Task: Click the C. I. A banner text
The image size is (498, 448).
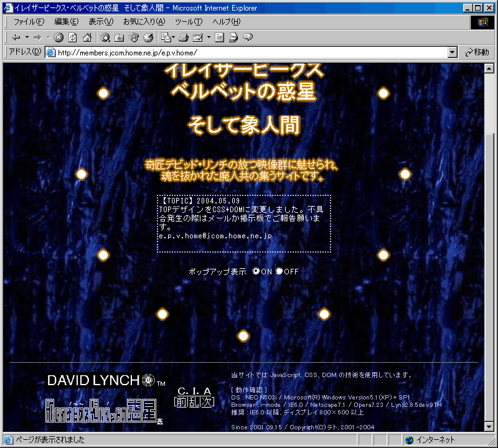Action: (x=194, y=391)
